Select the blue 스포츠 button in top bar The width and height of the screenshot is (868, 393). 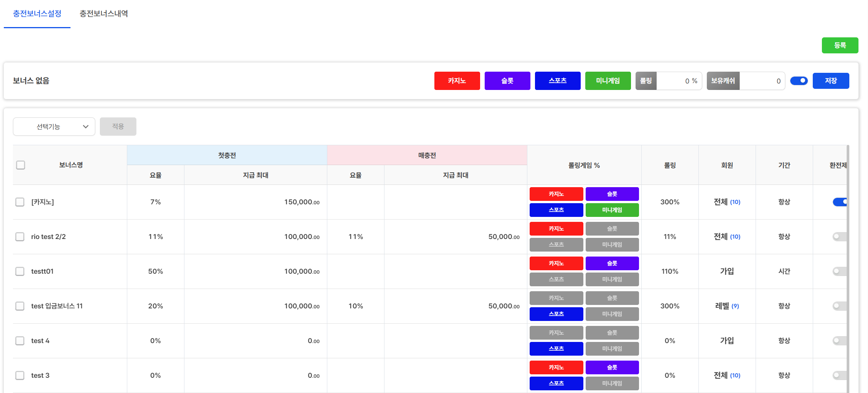(557, 81)
